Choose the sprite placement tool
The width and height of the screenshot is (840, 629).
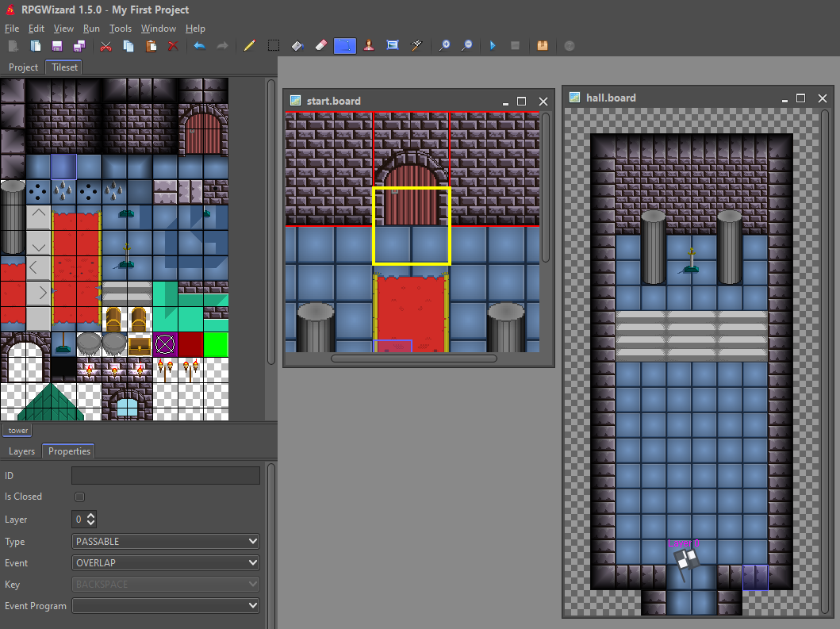pyautogui.click(x=369, y=46)
